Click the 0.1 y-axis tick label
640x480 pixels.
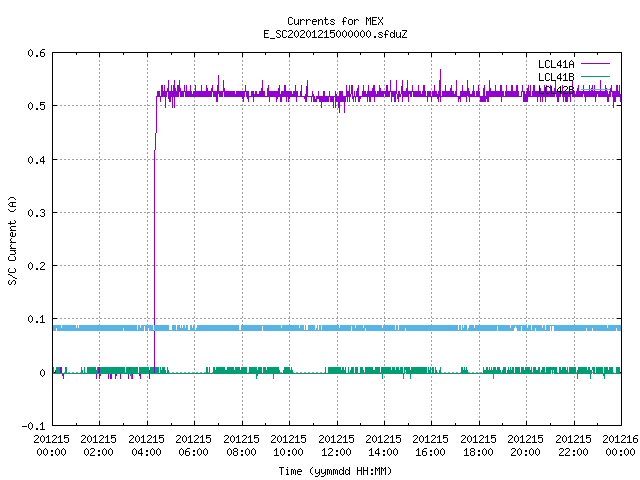click(36, 319)
